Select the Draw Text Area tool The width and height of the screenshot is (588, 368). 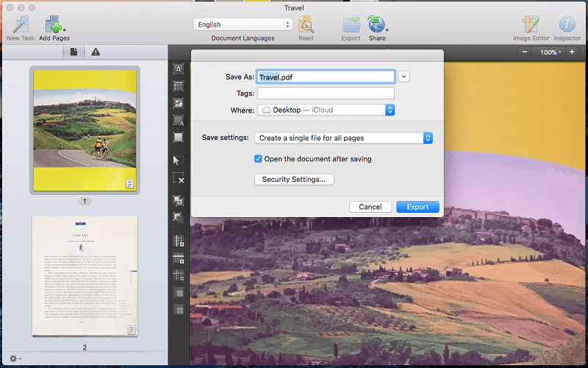pyautogui.click(x=179, y=68)
